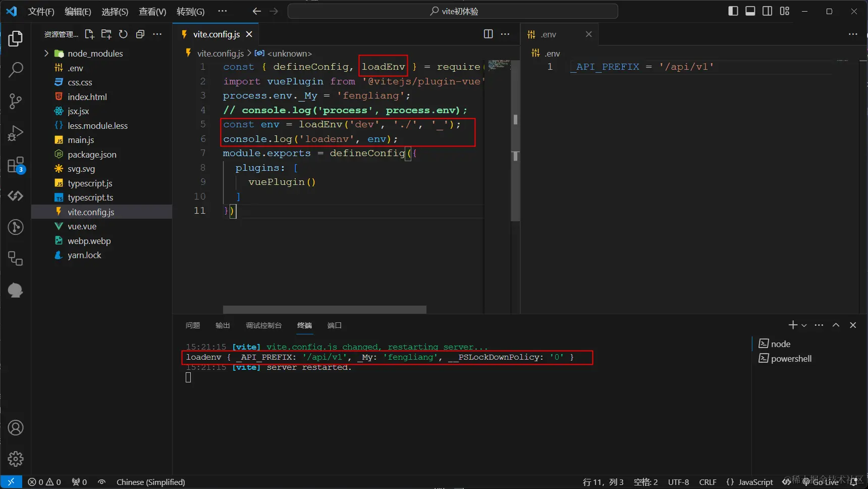
Task: Close the terminal panel
Action: pos(853,325)
